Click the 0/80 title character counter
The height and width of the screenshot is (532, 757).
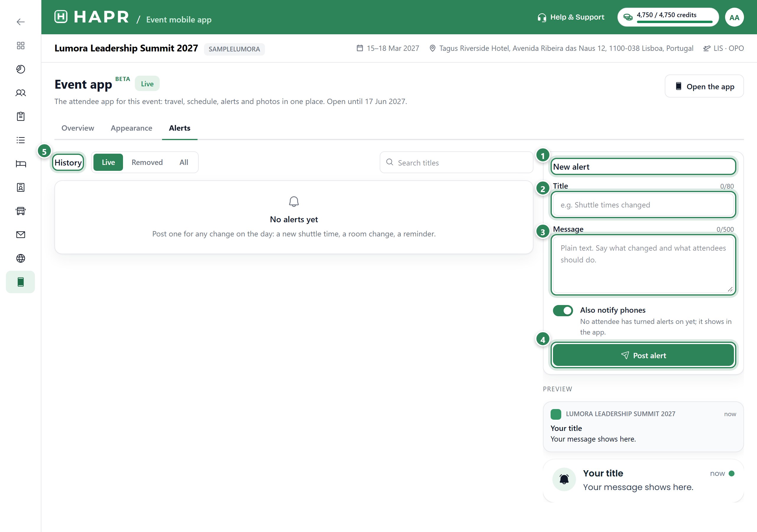point(727,186)
